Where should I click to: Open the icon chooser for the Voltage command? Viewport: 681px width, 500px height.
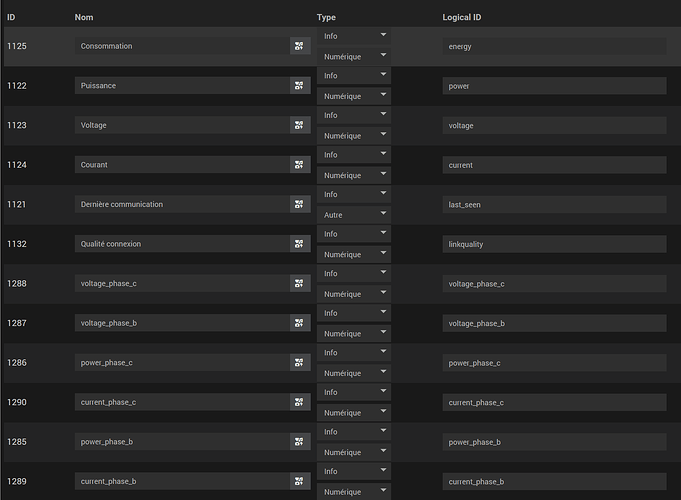[x=299, y=125]
